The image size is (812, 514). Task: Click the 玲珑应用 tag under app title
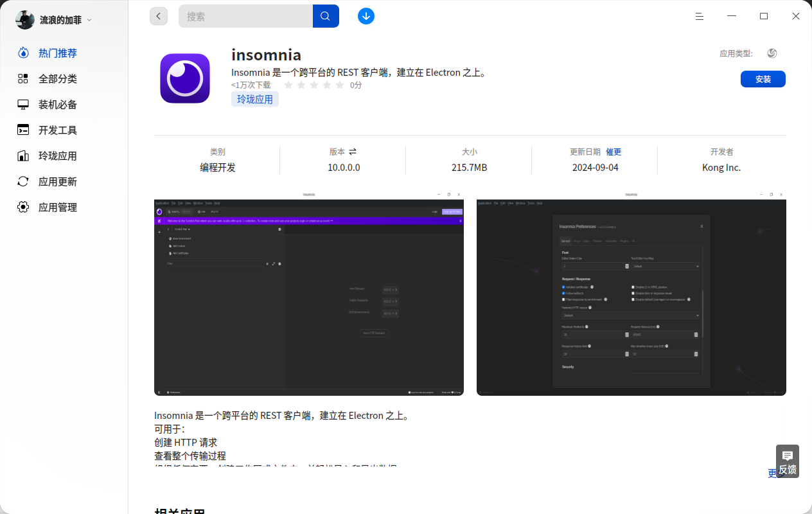[255, 99]
